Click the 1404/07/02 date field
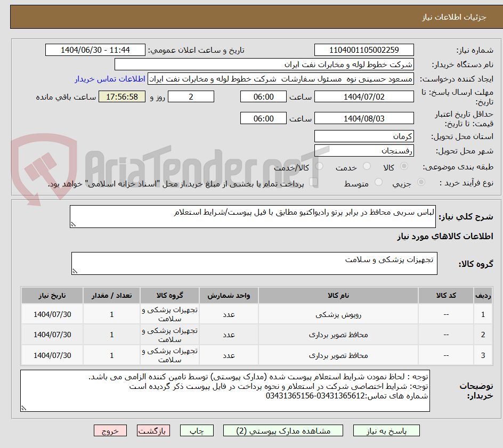Image resolution: width=503 pixels, height=448 pixels. (364, 96)
